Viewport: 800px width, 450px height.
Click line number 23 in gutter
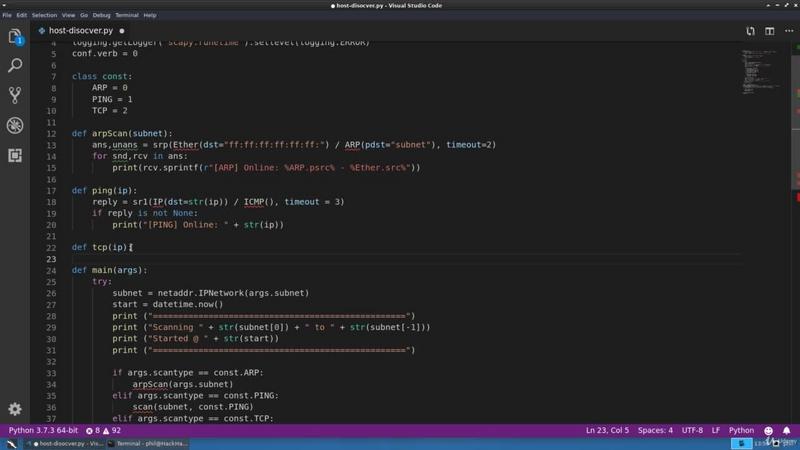pos(52,259)
